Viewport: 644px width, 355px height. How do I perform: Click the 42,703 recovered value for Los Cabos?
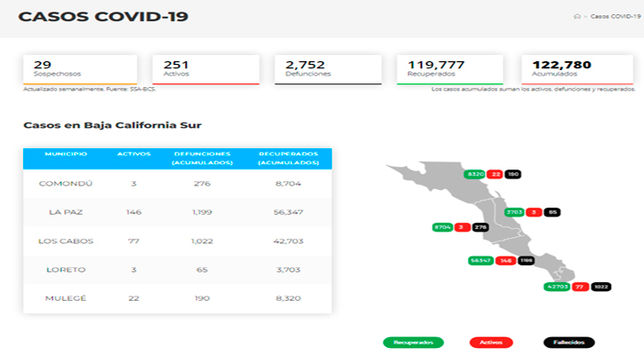289,241
